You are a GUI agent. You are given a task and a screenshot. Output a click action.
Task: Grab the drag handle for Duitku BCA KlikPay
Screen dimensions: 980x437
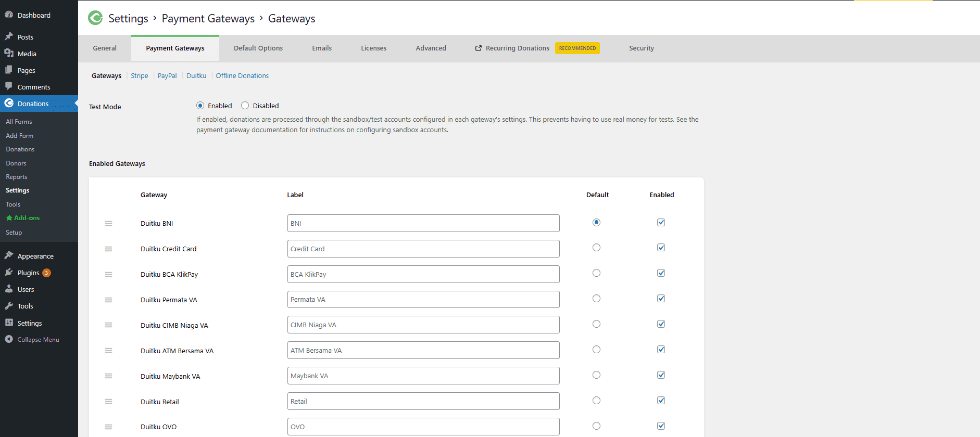[x=108, y=274]
